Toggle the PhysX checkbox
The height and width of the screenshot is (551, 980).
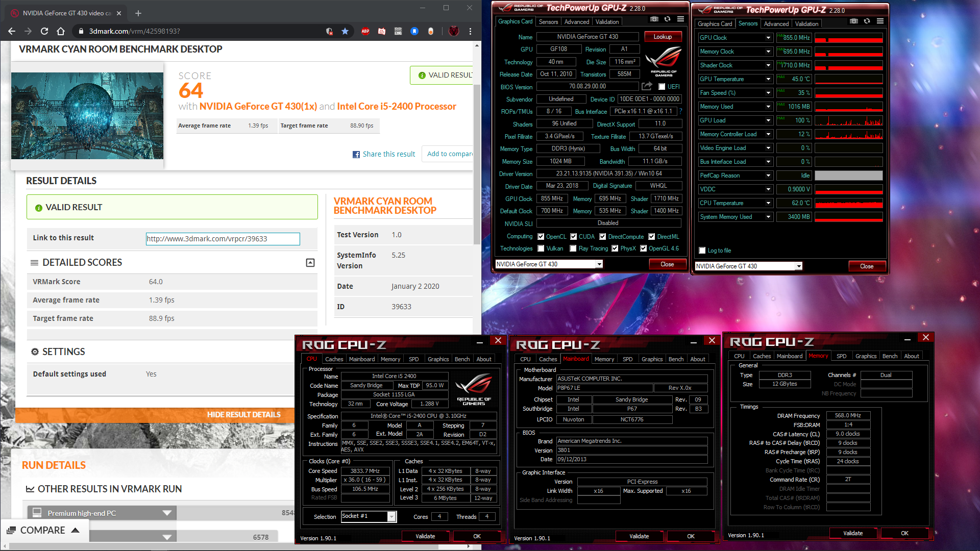click(615, 248)
